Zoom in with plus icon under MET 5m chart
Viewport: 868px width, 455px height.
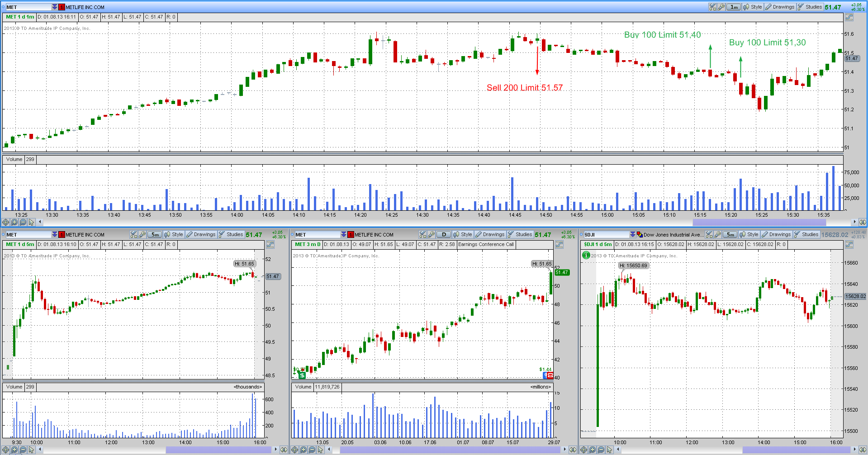pos(14,450)
